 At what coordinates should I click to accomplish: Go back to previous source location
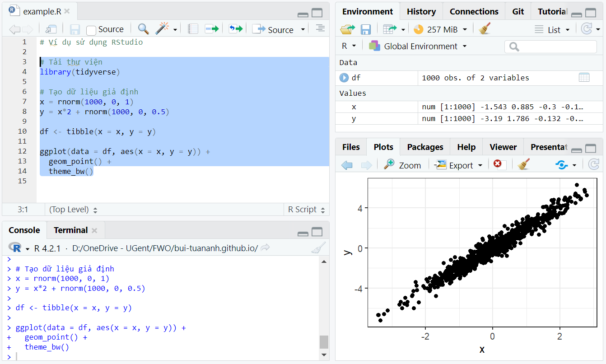(15, 30)
